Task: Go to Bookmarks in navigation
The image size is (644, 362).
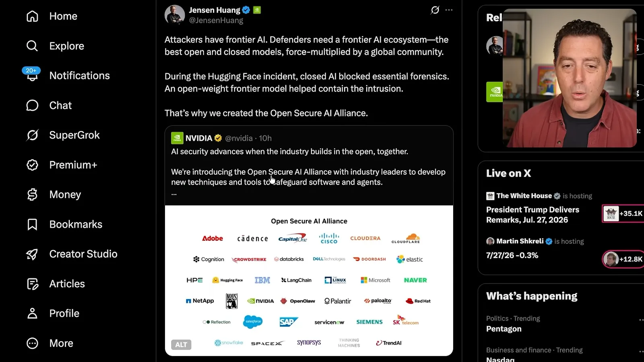Action: [x=76, y=224]
